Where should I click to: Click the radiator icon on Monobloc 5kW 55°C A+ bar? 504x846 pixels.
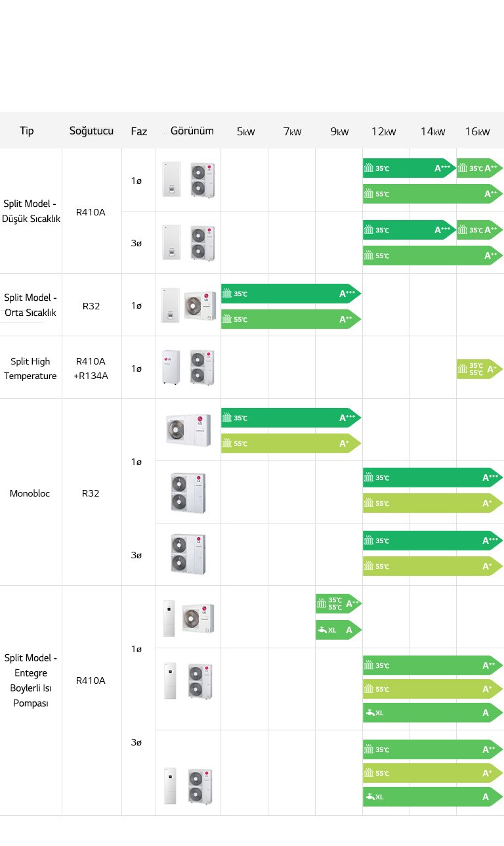pos(227,443)
